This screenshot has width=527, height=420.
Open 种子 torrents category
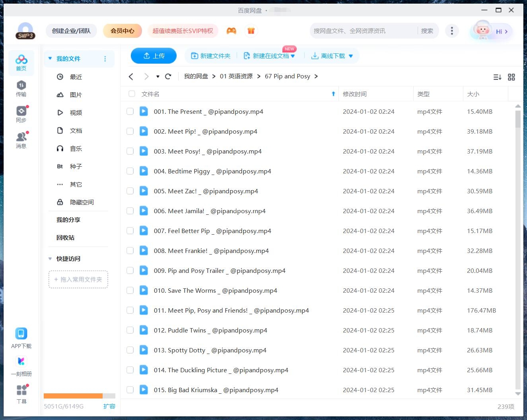tap(76, 166)
